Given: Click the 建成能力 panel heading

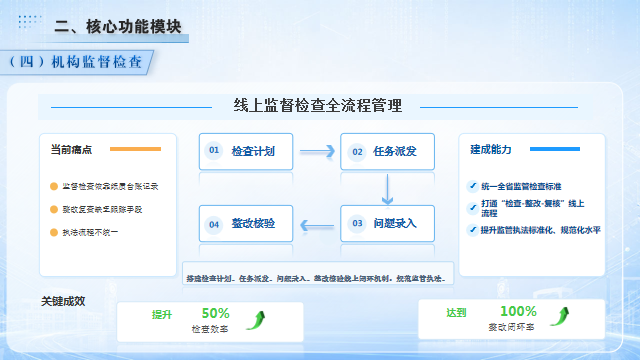Looking at the screenshot, I should point(491,149).
